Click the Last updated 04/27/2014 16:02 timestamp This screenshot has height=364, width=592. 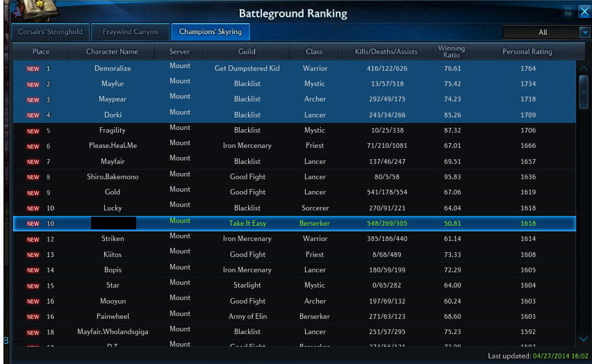538,356
